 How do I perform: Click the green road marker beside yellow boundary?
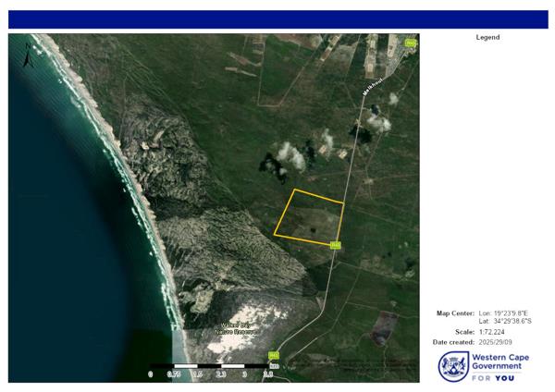(x=336, y=245)
